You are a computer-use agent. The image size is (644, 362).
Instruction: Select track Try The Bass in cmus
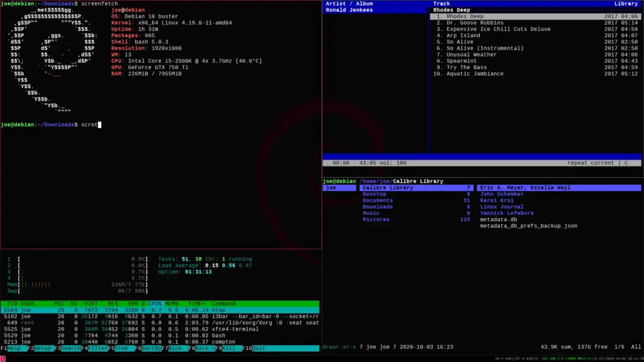coord(536,67)
